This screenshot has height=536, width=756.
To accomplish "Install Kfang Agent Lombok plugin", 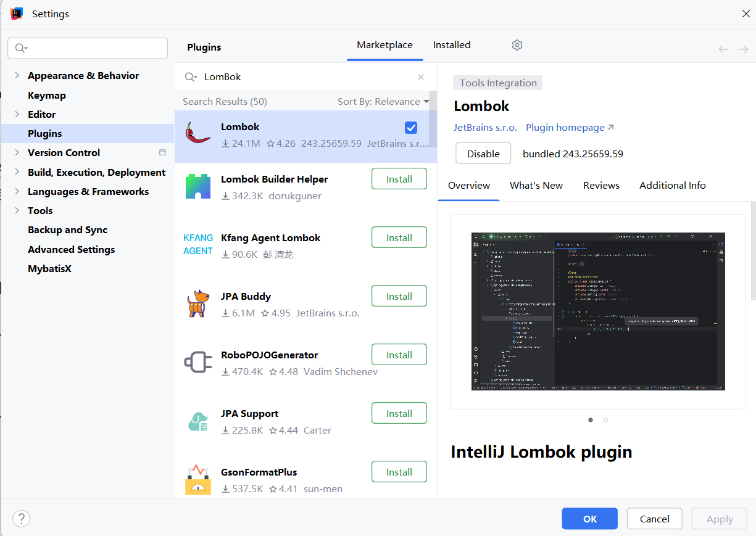I will [399, 237].
